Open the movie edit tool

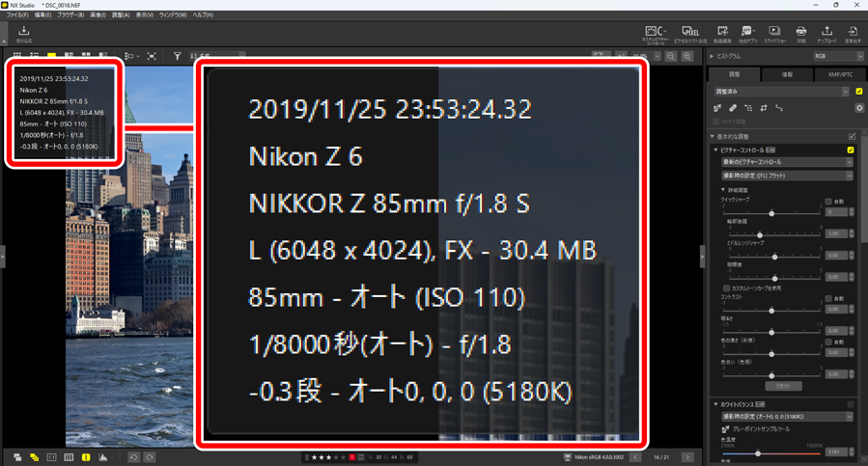click(x=722, y=35)
